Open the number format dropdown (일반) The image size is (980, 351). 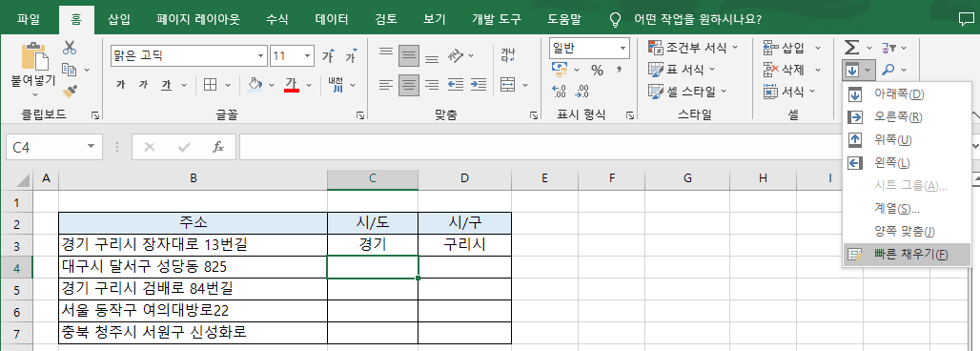coord(623,48)
